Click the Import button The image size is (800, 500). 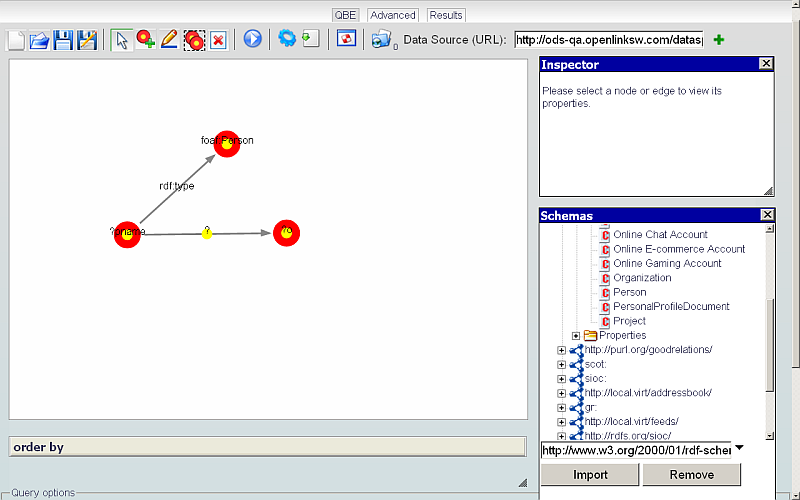tap(590, 475)
